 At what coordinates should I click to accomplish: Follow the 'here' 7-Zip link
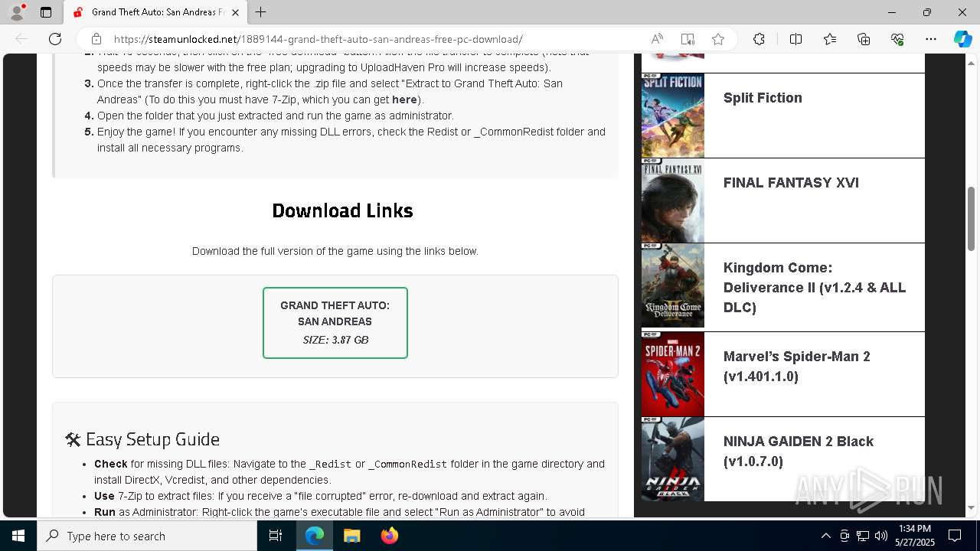point(404,99)
